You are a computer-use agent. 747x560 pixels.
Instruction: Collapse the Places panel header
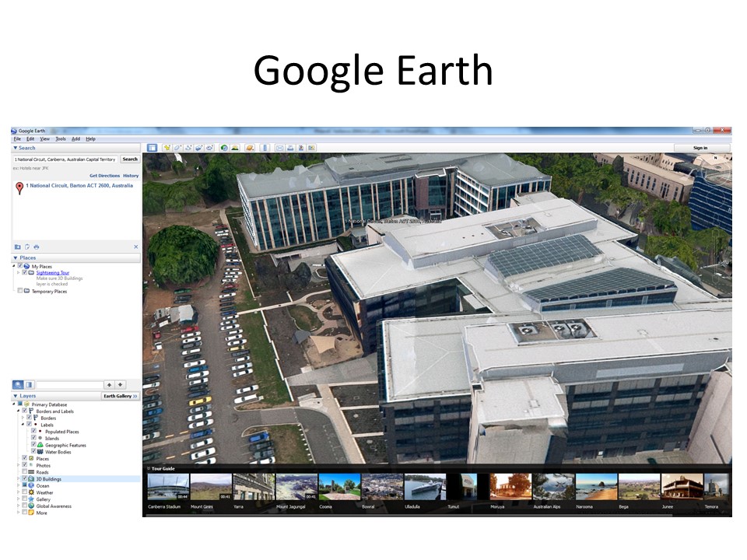coord(76,257)
